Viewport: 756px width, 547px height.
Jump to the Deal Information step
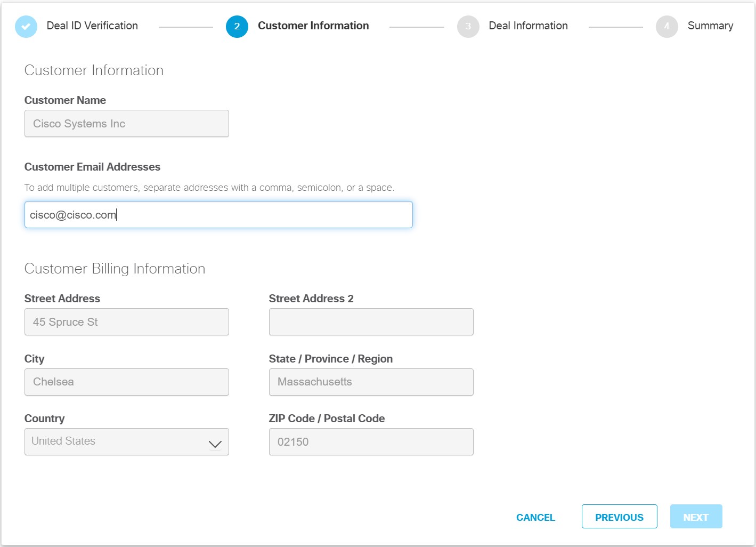click(528, 26)
